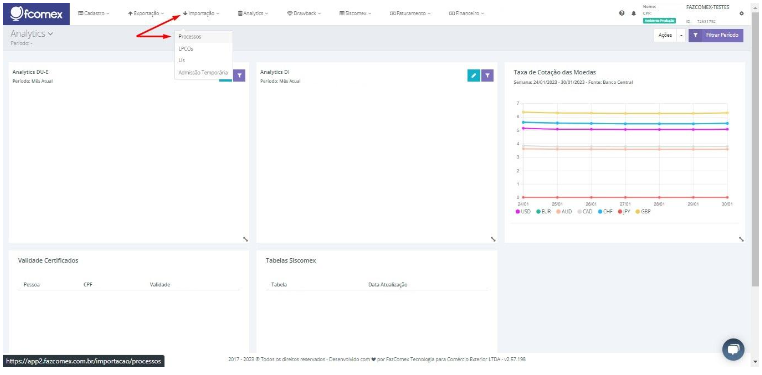Toggle the JPY series in chart legend
This screenshot has height=375, width=762.
[624, 212]
